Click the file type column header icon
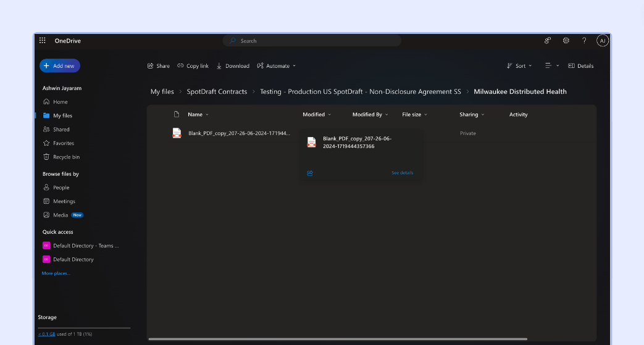 (x=177, y=114)
